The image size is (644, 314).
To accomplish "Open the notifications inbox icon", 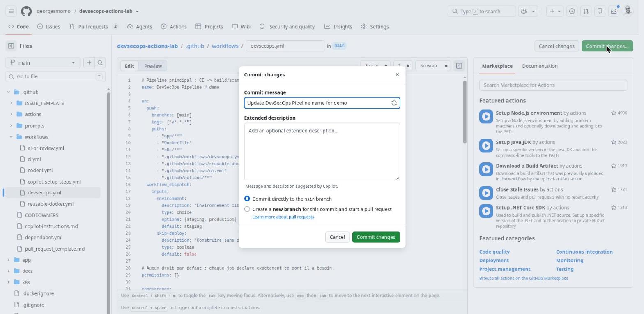I will (x=614, y=11).
